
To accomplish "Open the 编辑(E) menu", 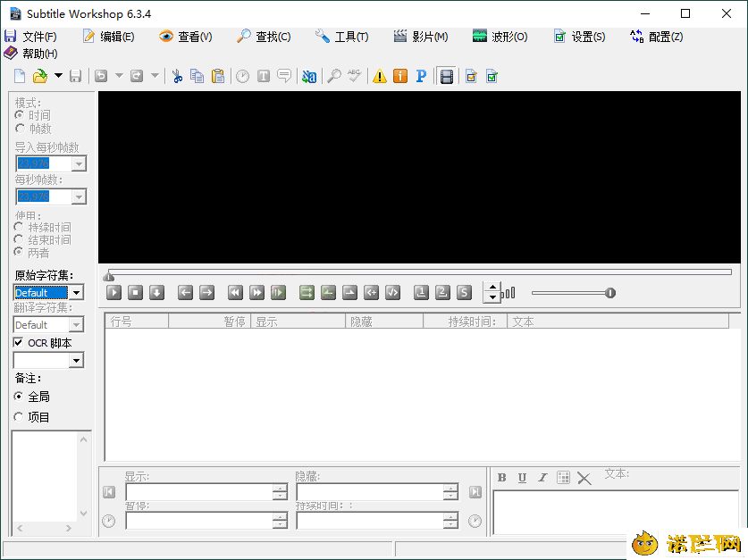I will 109,37.
